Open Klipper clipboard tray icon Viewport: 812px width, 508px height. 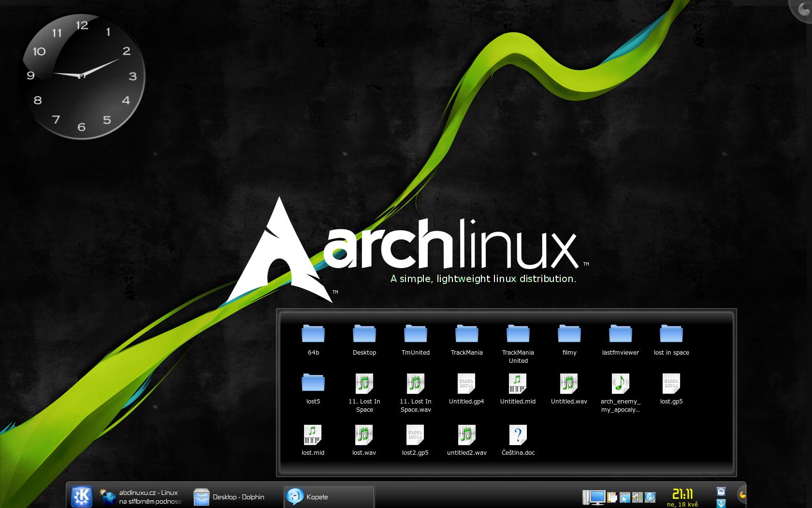tap(612, 497)
